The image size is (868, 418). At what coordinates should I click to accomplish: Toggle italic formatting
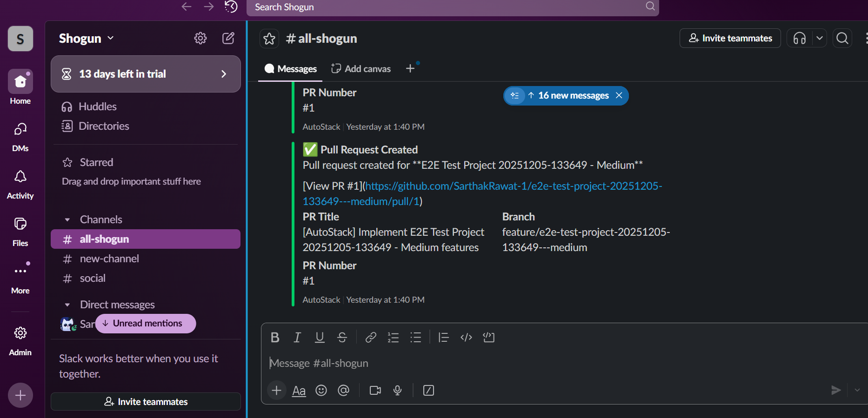click(x=297, y=338)
